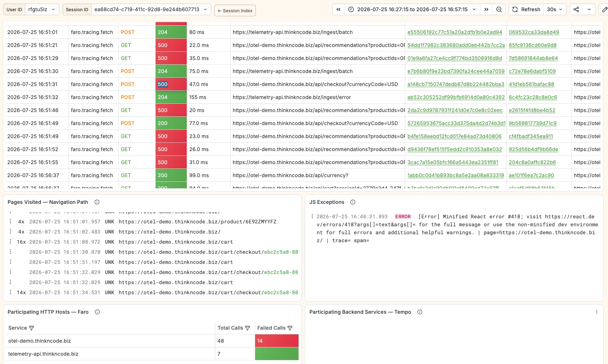
Task: Go back to Session Index
Action: (x=235, y=10)
